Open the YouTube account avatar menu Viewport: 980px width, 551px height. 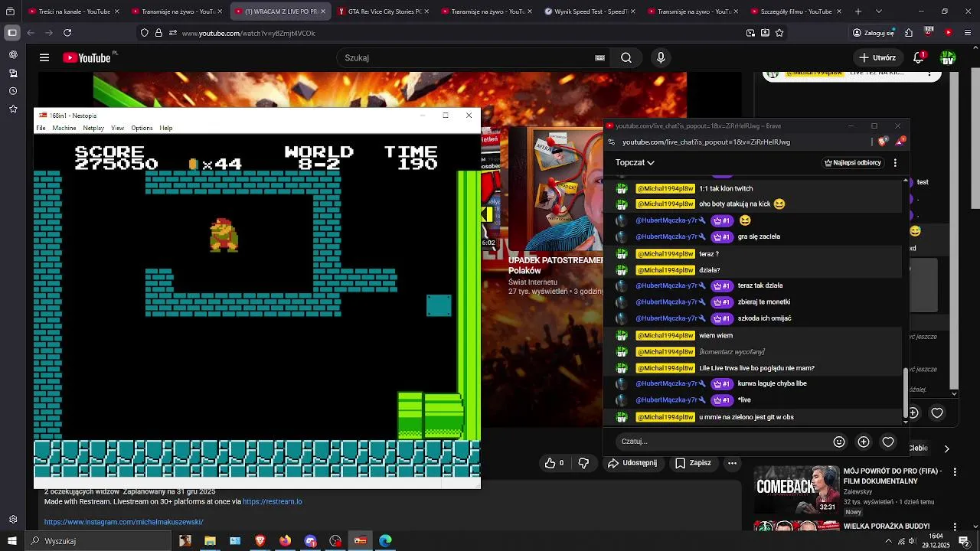[x=948, y=57]
